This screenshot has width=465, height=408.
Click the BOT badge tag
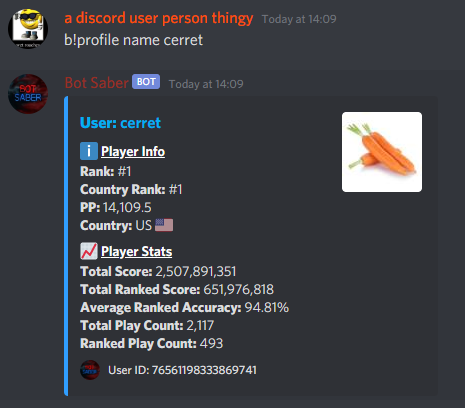pos(146,82)
